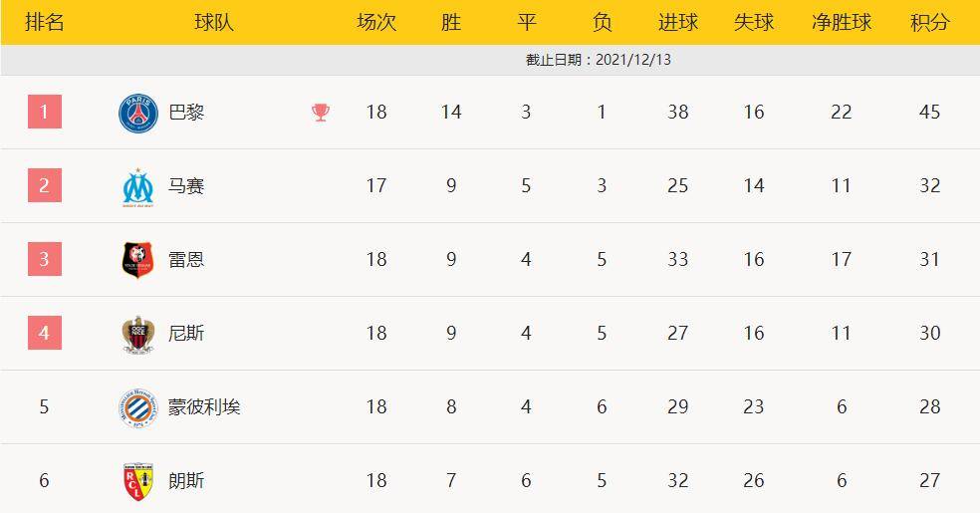Click the red rank 4 badge
Viewport: 980px width, 513px height.
(44, 333)
